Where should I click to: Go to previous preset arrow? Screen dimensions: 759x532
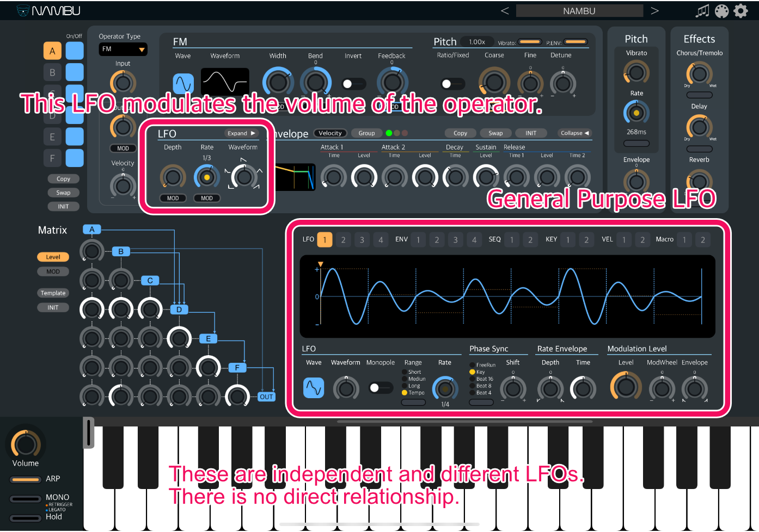(505, 11)
